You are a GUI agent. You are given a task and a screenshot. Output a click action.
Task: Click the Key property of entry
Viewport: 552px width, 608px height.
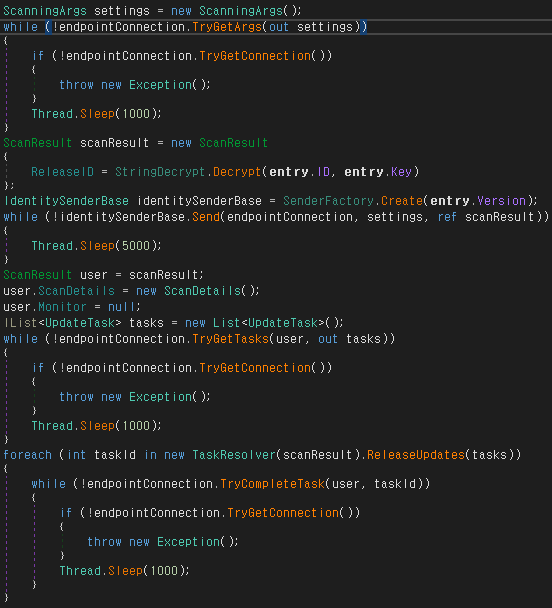pos(401,172)
